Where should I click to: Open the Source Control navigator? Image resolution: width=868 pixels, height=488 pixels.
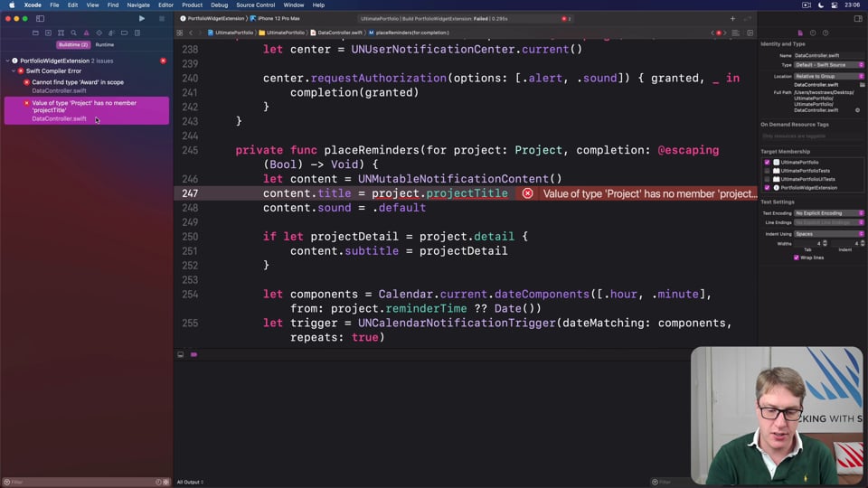(48, 33)
